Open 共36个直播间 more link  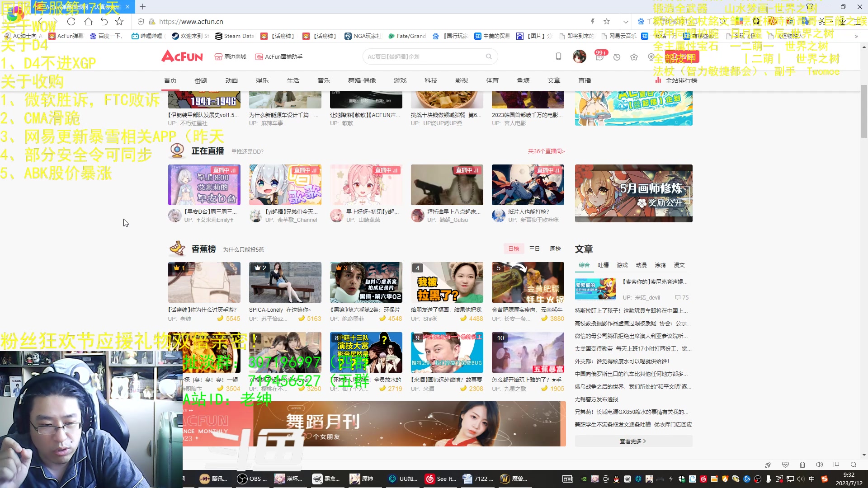point(547,151)
